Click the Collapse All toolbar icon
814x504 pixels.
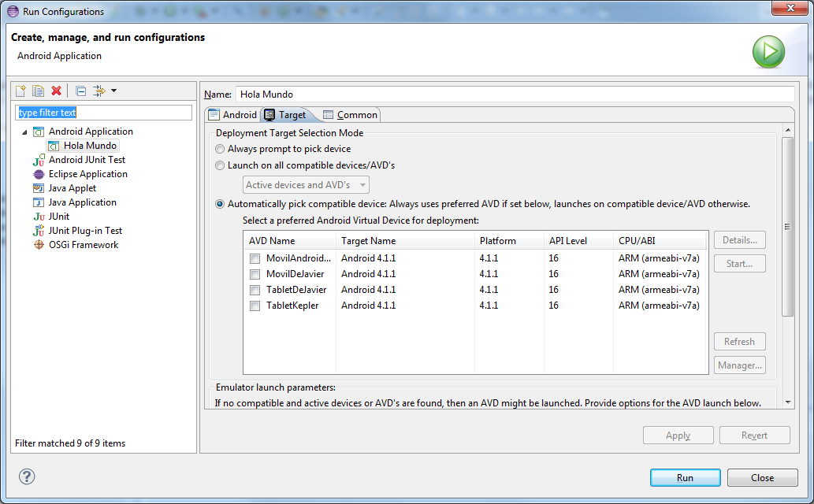coord(80,91)
